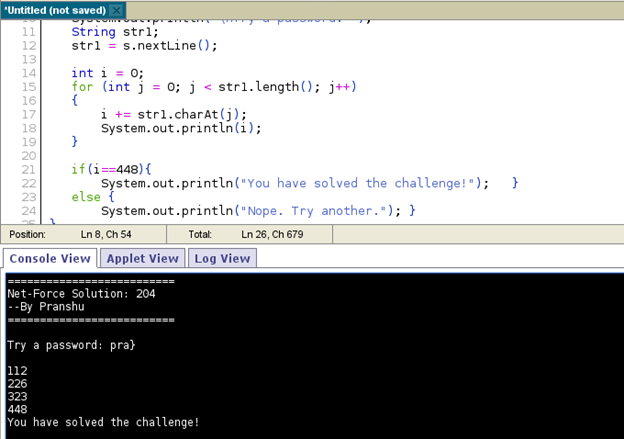
Task: Open the Applet View tab
Action: point(142,258)
